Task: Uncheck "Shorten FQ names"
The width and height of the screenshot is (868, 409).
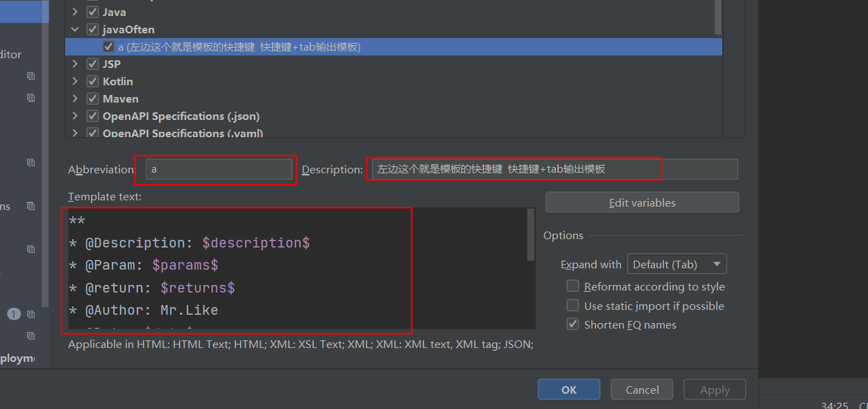Action: [572, 324]
